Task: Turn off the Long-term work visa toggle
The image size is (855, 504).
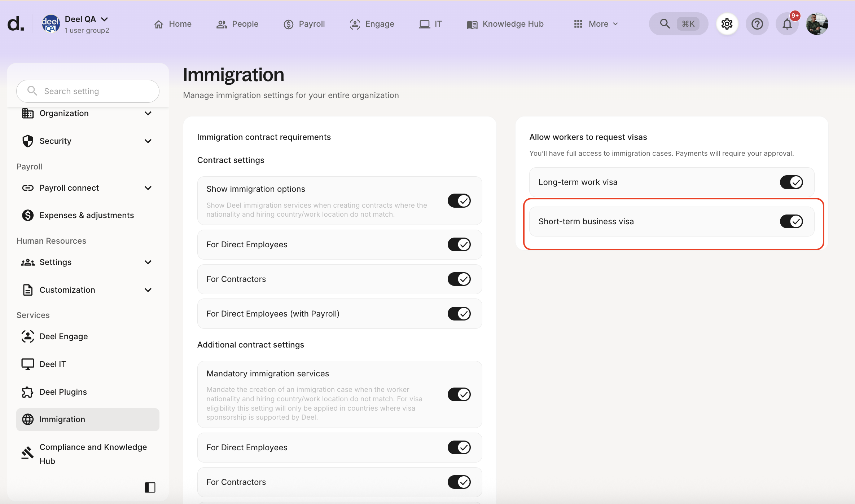Action: click(x=791, y=182)
